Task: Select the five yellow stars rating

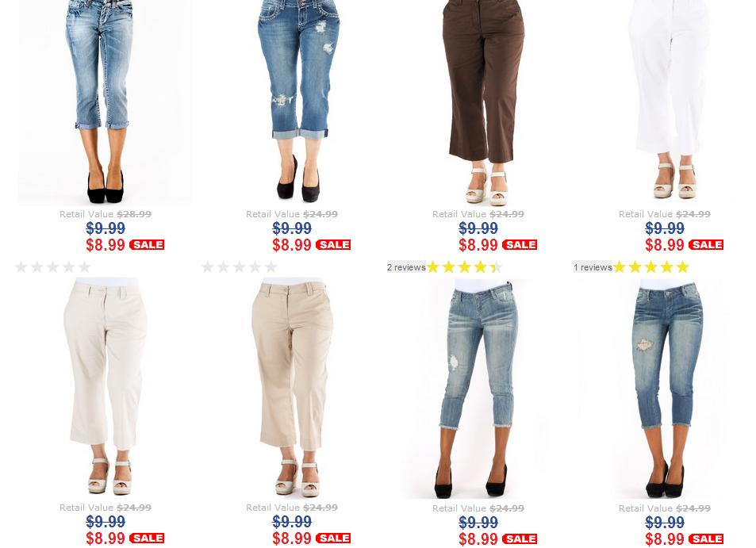Action: tap(651, 267)
